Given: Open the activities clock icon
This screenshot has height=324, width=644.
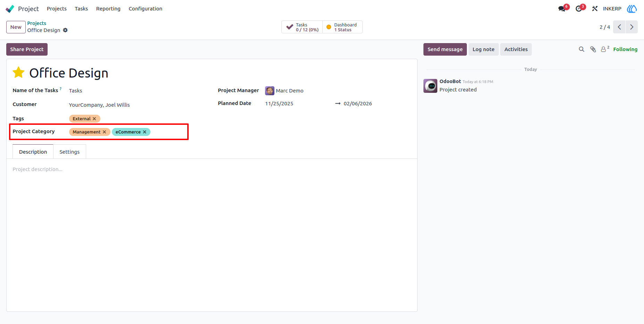Looking at the screenshot, I should [579, 9].
